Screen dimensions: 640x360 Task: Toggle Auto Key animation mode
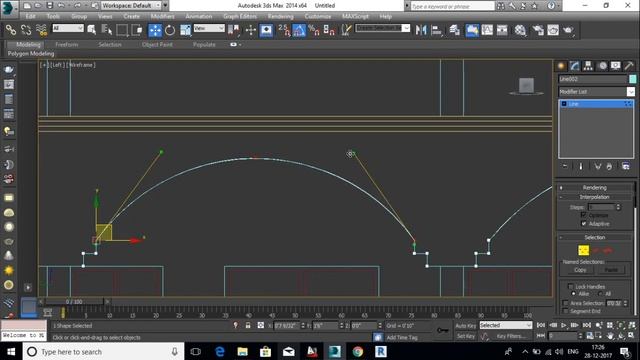tap(466, 325)
